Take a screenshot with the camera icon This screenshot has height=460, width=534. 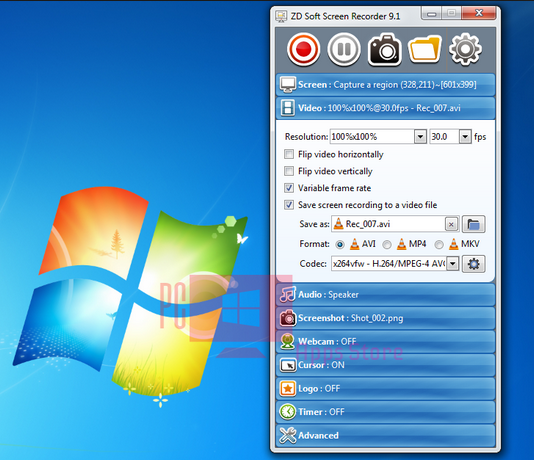pyautogui.click(x=384, y=50)
